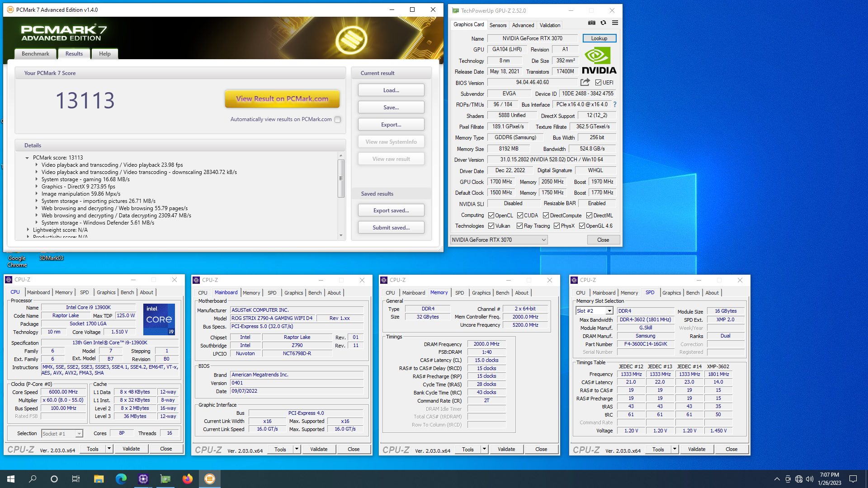Toggle the OpenCL checkbox
Image resolution: width=868 pixels, height=488 pixels.
tap(491, 216)
